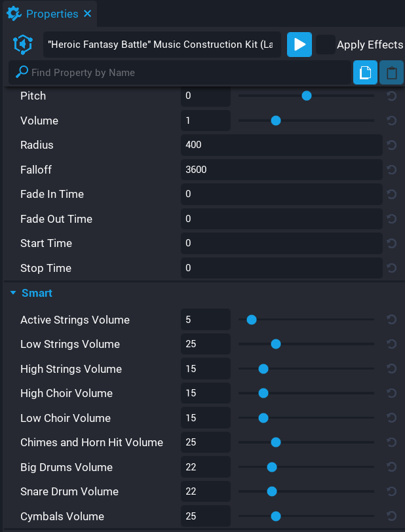Select the Fade In Time value box
This screenshot has width=405, height=532.
tap(282, 194)
